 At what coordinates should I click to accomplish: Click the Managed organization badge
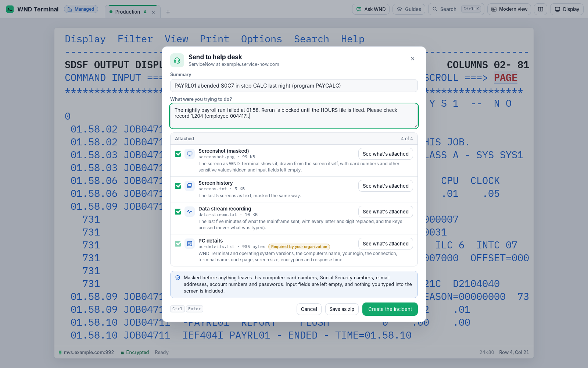click(81, 9)
